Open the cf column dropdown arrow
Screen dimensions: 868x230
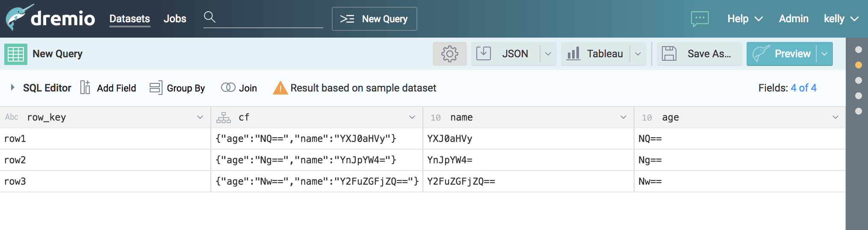point(412,117)
